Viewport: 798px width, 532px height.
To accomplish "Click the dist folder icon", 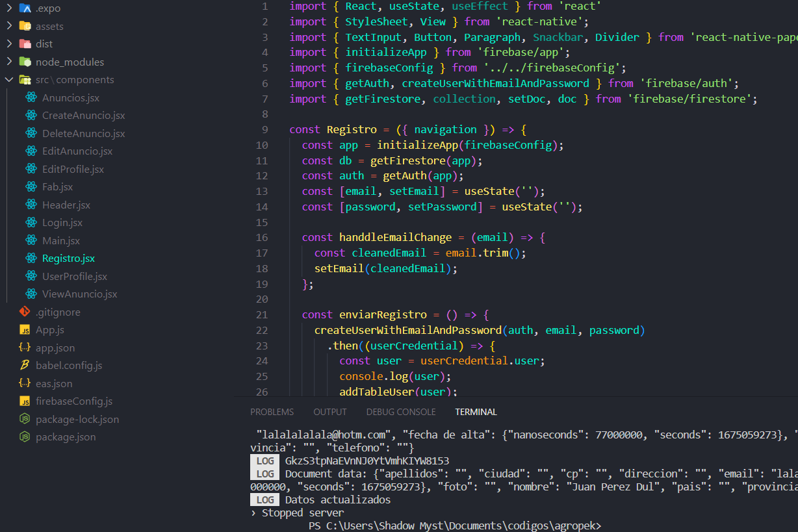I will [25, 44].
